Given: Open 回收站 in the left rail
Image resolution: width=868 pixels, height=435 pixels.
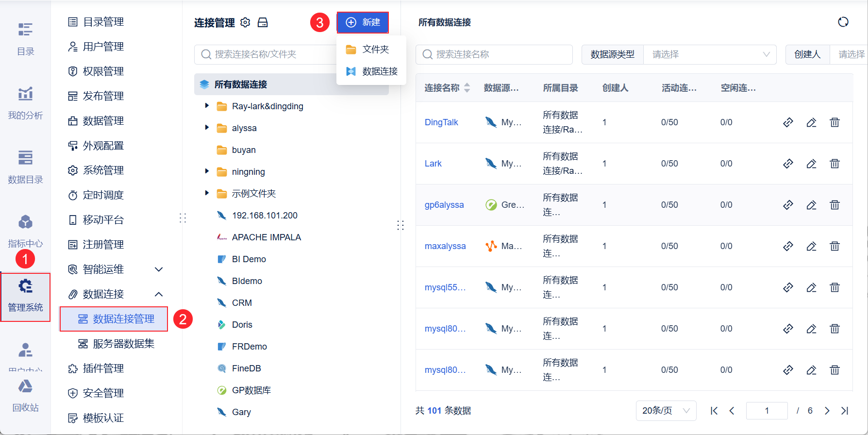Looking at the screenshot, I should (x=25, y=396).
